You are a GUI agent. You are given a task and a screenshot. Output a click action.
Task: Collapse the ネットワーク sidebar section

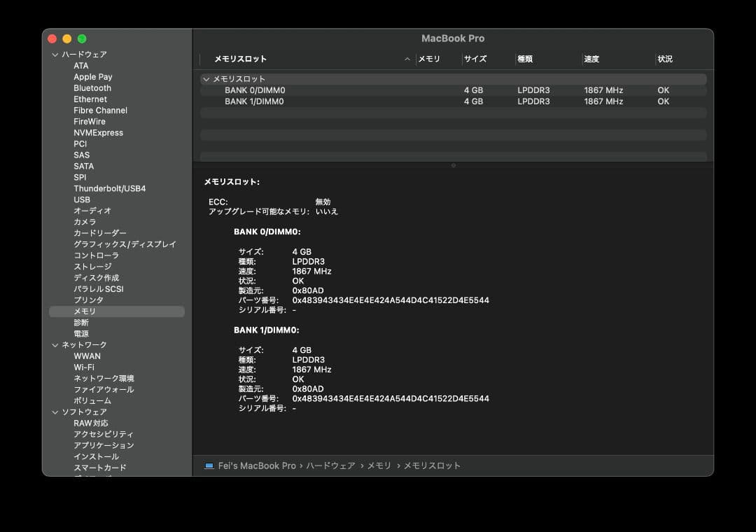(x=55, y=345)
